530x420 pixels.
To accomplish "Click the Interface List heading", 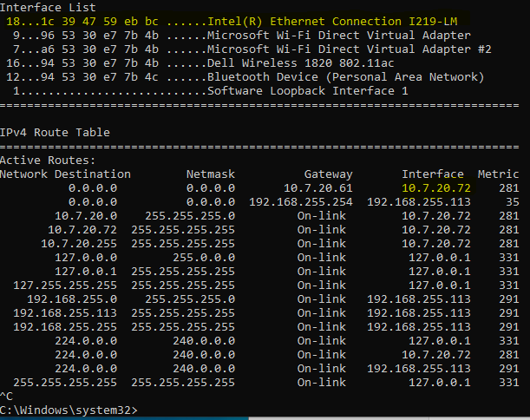I will click(48, 8).
